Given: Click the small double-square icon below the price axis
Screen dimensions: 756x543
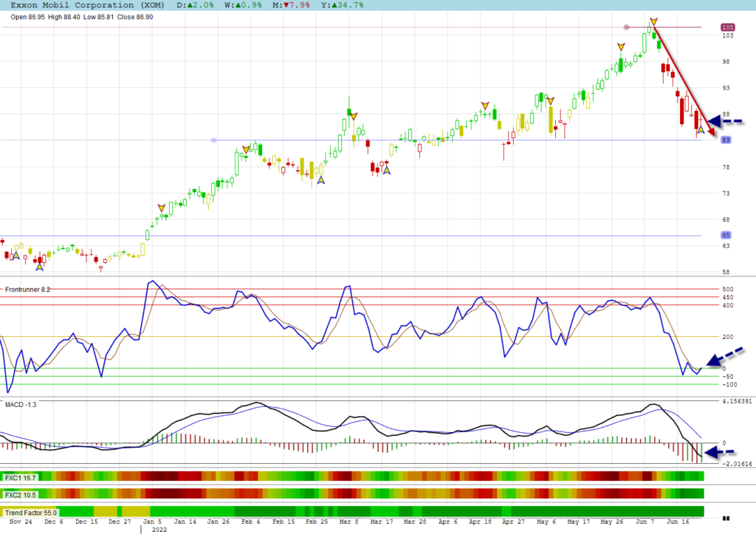Looking at the screenshot, I should 726,519.
